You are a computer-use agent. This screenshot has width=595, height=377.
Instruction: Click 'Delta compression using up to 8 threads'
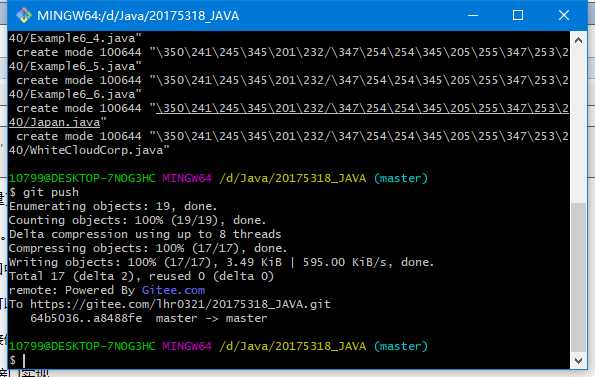click(x=145, y=234)
